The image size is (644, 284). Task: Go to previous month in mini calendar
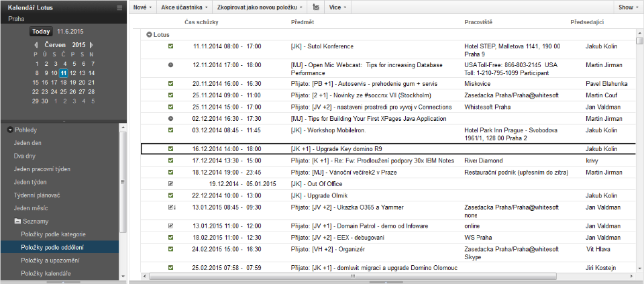[x=36, y=45]
